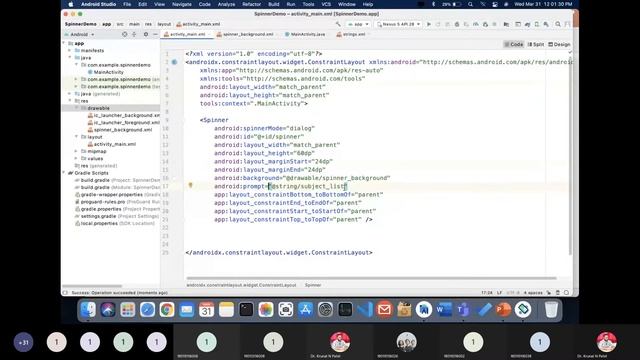Open the App Store from the Dock
Viewport: 640px width, 360px height.
click(x=305, y=310)
